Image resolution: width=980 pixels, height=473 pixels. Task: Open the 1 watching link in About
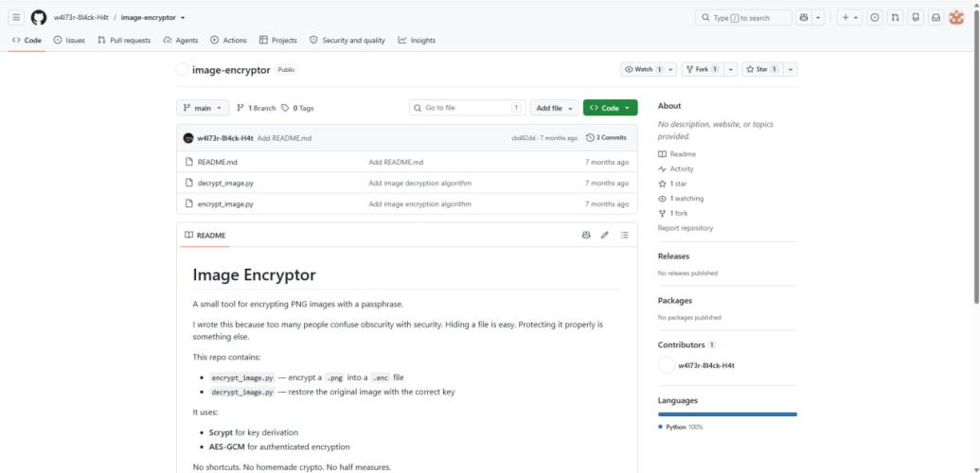click(x=681, y=198)
